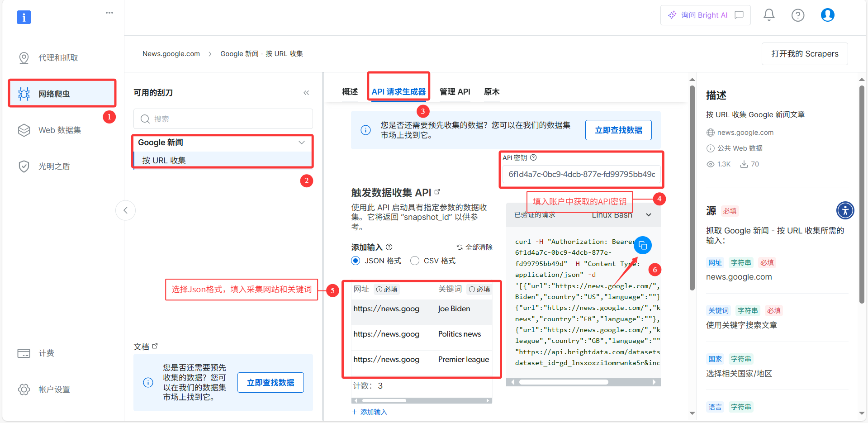Click the API 密钥 input field

point(582,174)
